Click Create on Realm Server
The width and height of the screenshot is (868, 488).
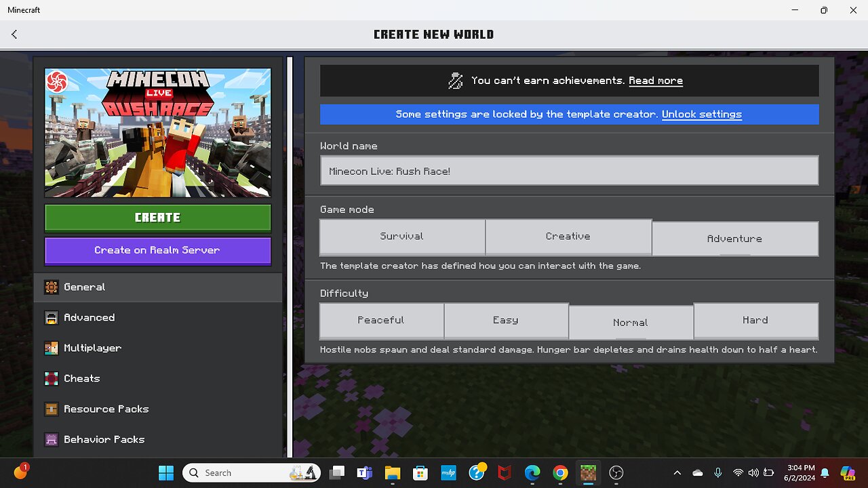(158, 250)
